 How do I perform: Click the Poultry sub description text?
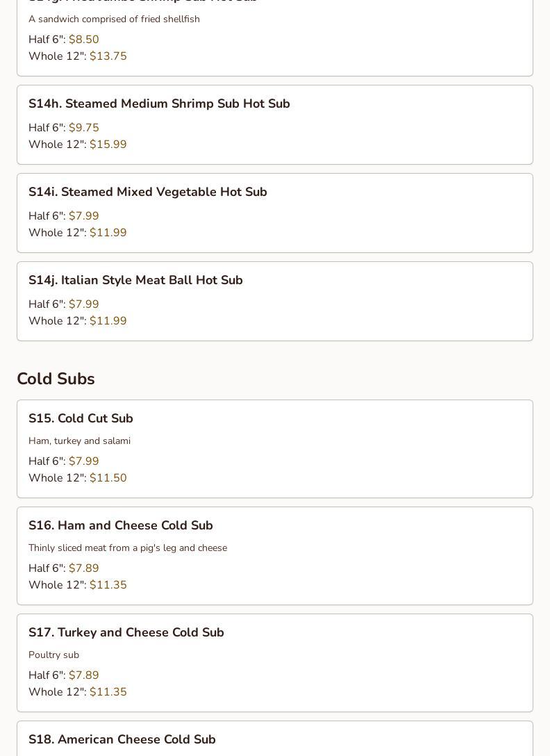[53, 655]
